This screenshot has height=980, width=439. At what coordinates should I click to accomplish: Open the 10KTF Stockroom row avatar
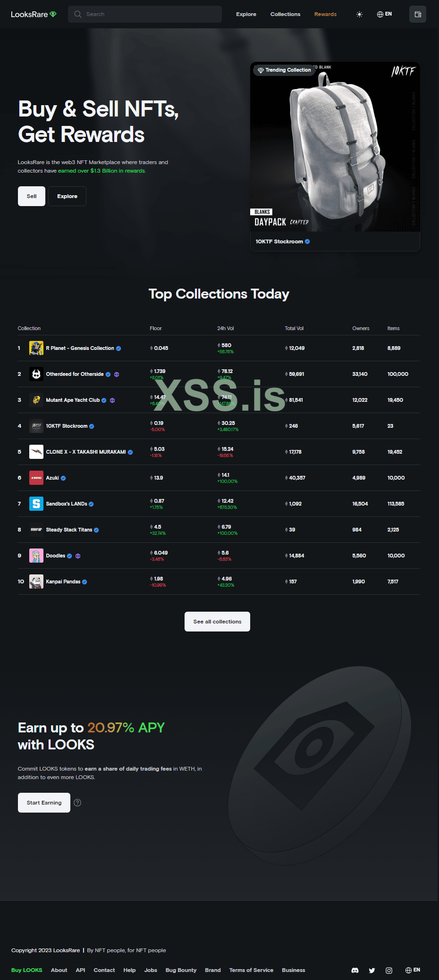pyautogui.click(x=36, y=426)
